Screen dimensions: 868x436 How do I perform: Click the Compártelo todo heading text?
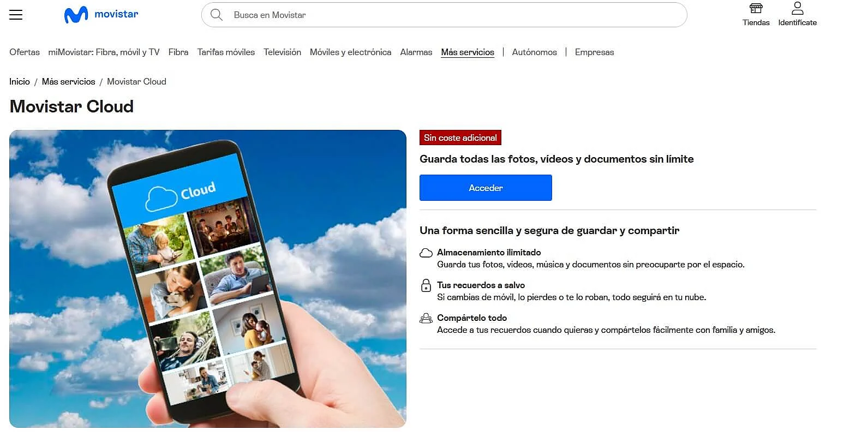coord(472,318)
